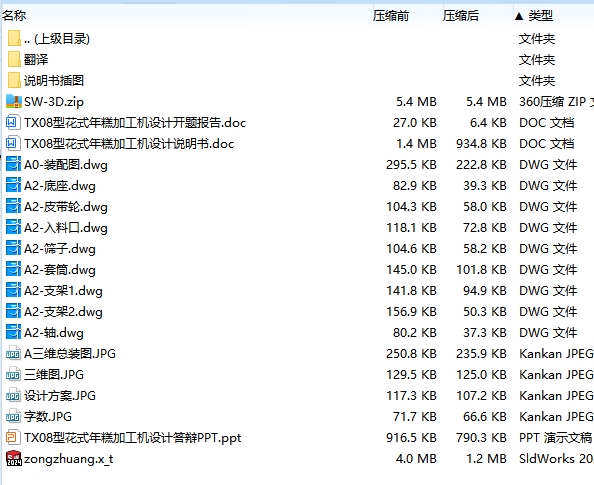Click the A三维总装图.JPG image icon
This screenshot has height=485, width=594.
(x=13, y=354)
